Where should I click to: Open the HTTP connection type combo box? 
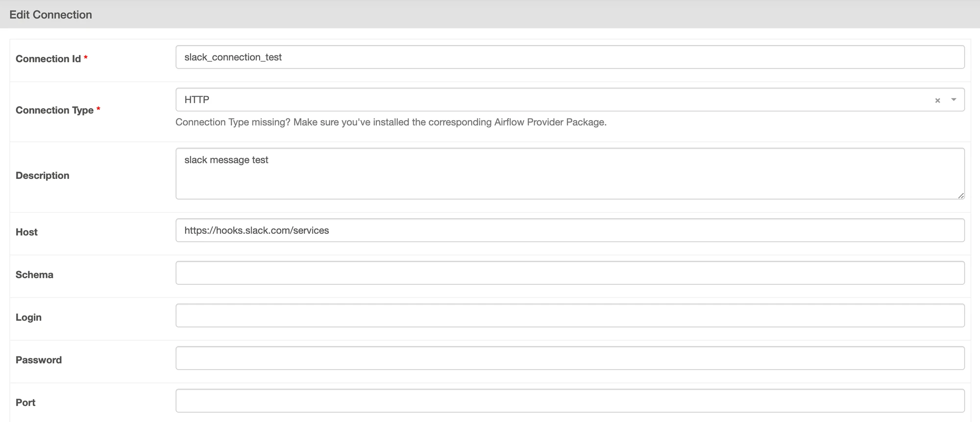pos(570,99)
